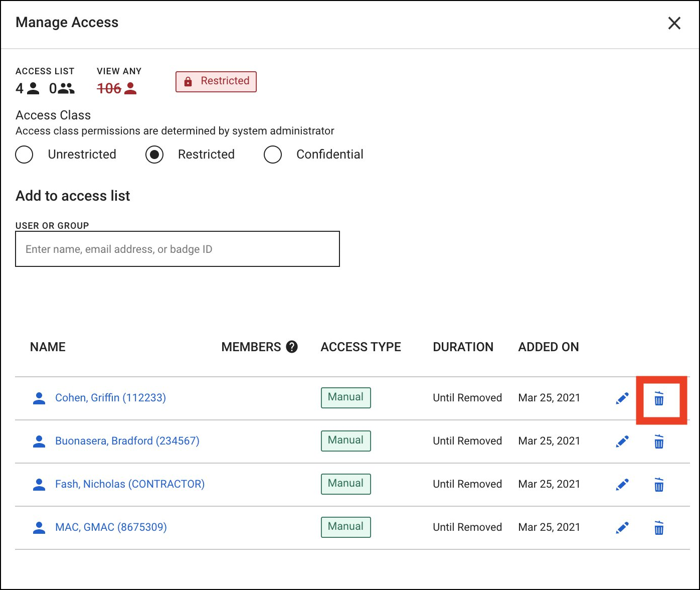Select the Confidential access class radio button
This screenshot has height=590, width=700.
tap(273, 155)
